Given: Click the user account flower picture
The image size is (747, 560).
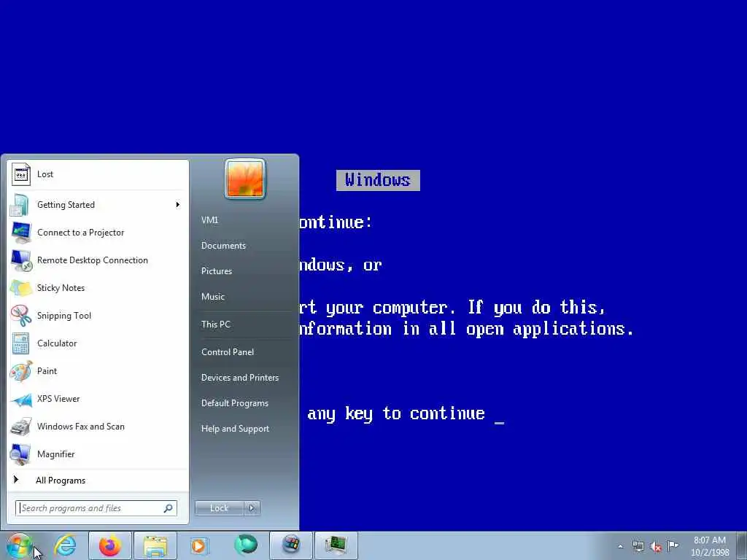Looking at the screenshot, I should 245,179.
